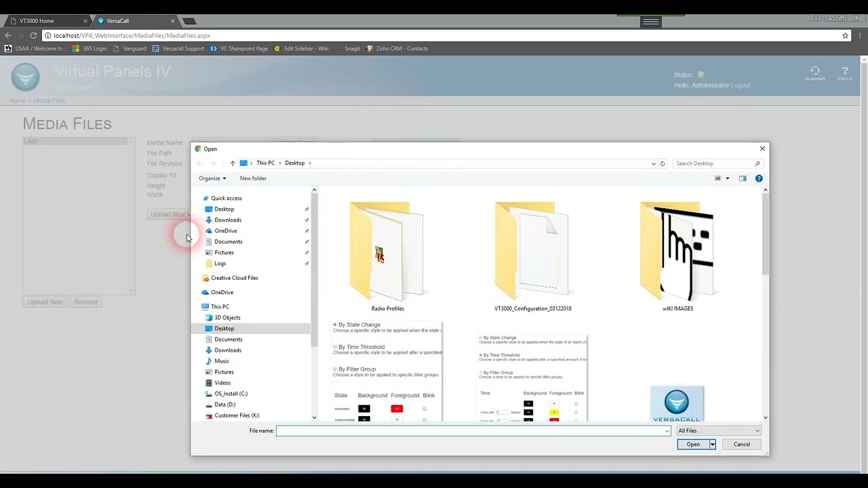Reload the browser page
The width and height of the screenshot is (868, 488).
coord(32,35)
